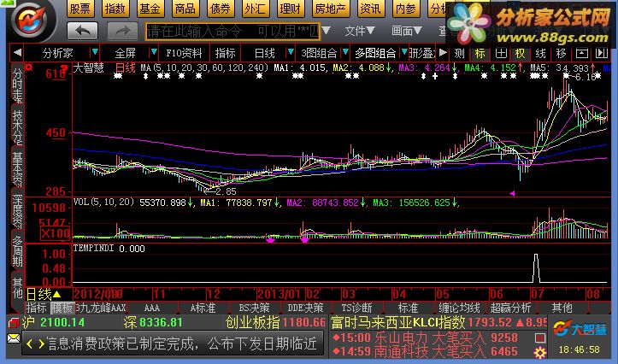Click the yellow left arrow in news ticker
Image resolution: width=618 pixels, height=364 pixels.
tap(30, 344)
